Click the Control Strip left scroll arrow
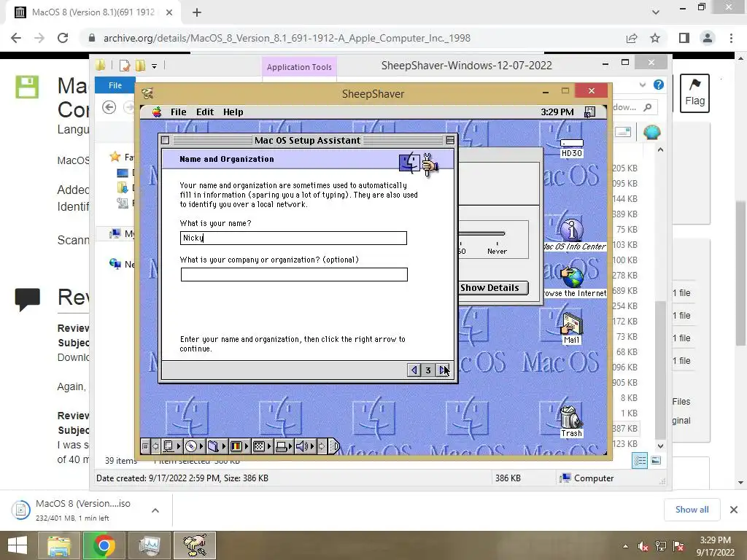Screen dimensions: 747x560 [x=155, y=446]
